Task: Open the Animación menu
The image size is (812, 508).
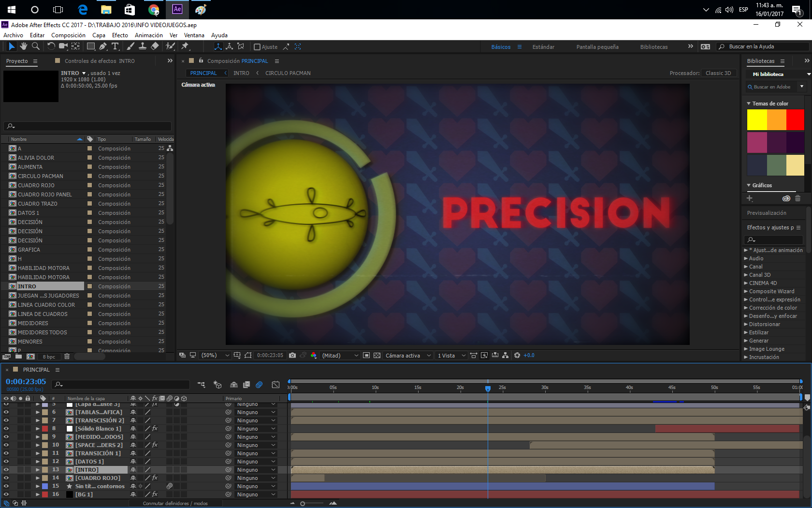Action: point(149,35)
